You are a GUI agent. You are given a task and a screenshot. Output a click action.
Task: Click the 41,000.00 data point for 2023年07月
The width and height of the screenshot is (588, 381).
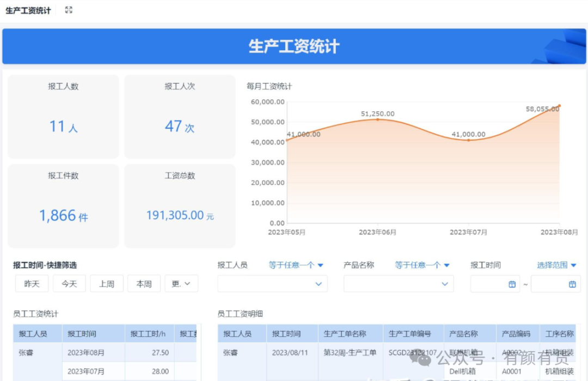(x=468, y=140)
